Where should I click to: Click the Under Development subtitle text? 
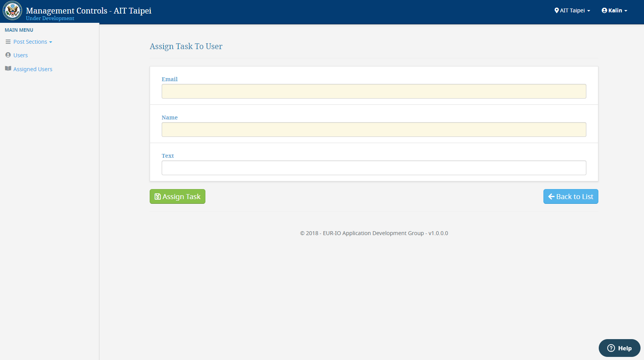(x=50, y=19)
